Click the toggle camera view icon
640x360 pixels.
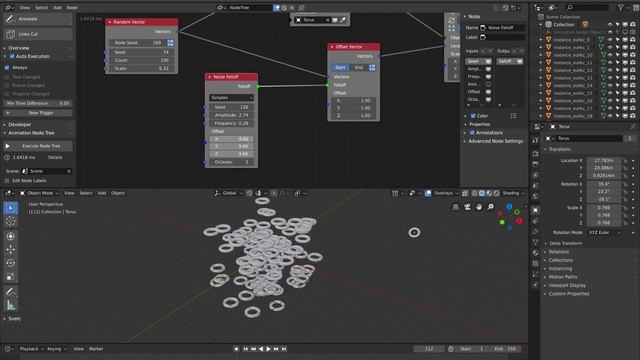[x=467, y=207]
